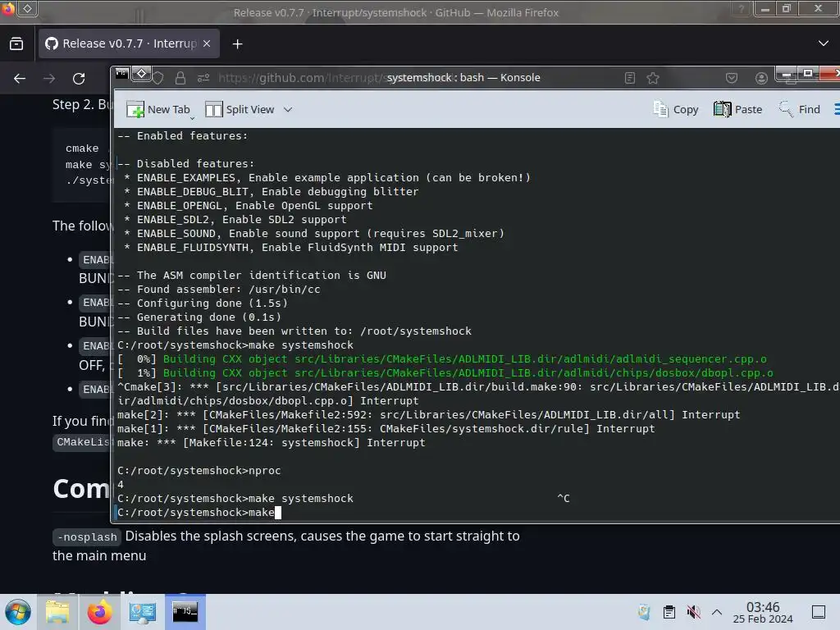Go back in Firefox
Viewport: 840px width, 630px height.
[x=20, y=79]
